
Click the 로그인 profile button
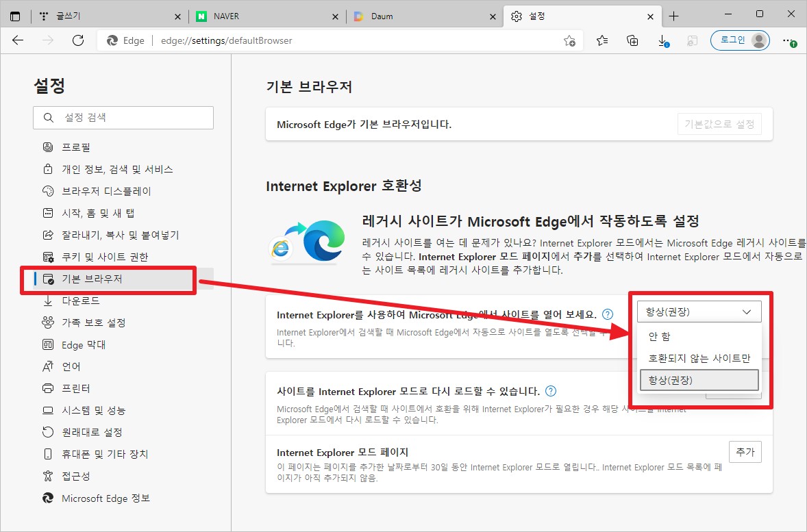coord(740,40)
